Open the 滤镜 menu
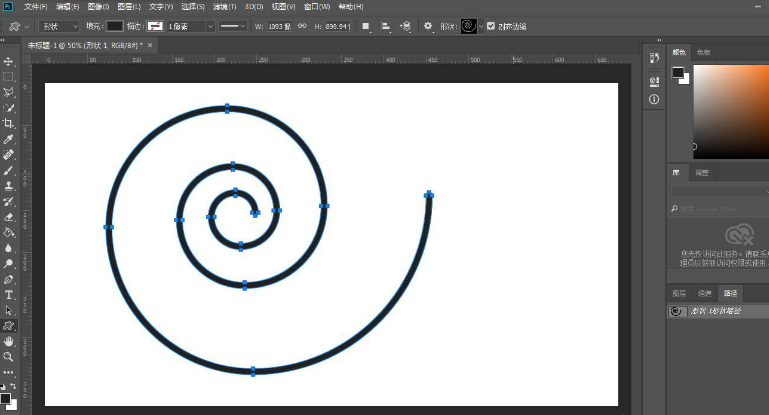The width and height of the screenshot is (769, 415). 225,7
